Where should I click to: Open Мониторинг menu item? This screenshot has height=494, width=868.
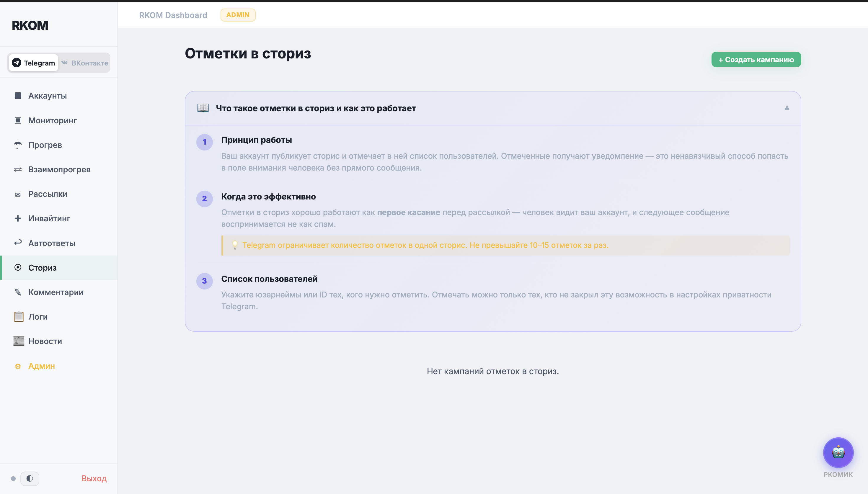tap(59, 120)
